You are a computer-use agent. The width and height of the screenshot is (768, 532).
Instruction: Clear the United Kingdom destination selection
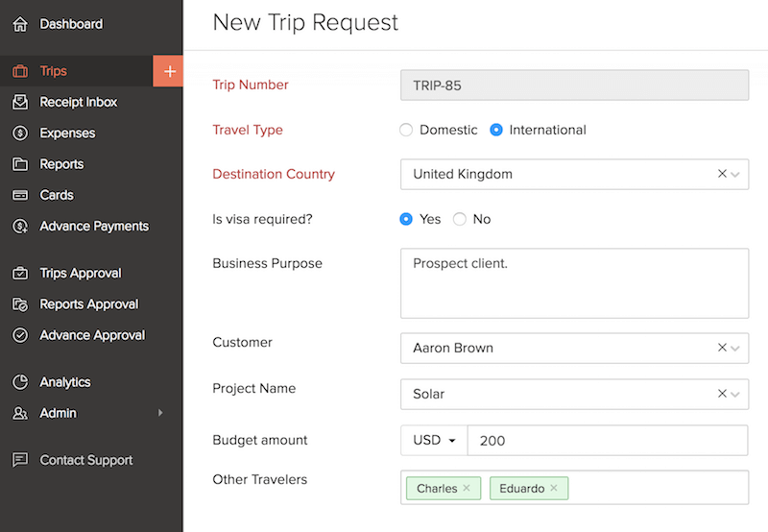click(x=722, y=174)
